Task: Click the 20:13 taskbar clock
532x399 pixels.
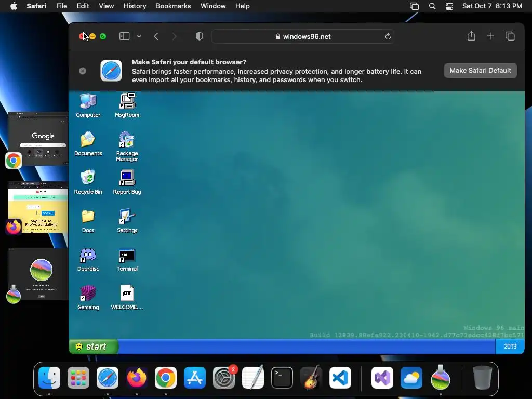Action: coord(510,347)
